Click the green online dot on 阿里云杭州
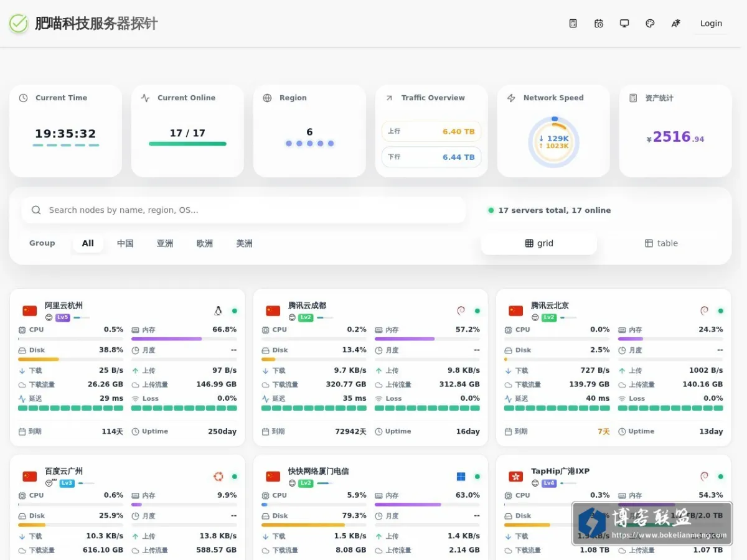The image size is (747, 560). click(234, 310)
